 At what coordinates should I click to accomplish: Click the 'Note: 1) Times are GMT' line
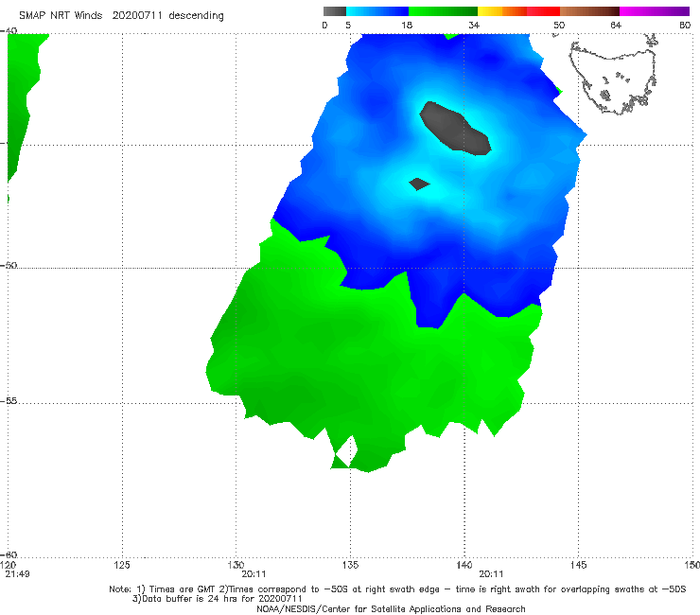(397, 589)
